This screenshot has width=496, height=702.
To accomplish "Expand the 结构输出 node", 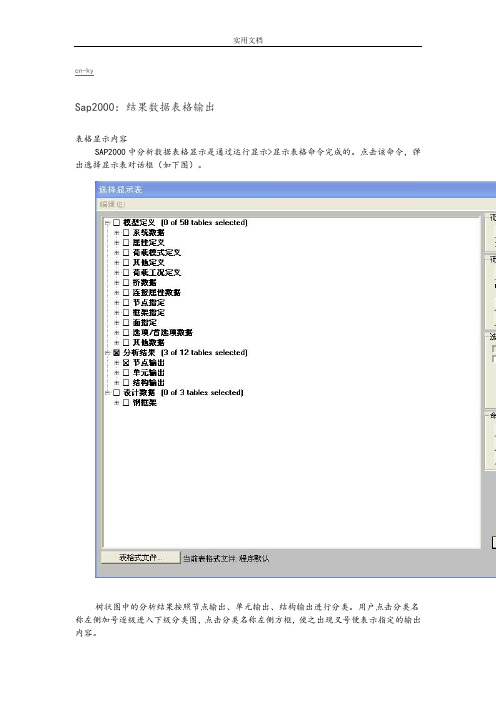I will click(116, 383).
